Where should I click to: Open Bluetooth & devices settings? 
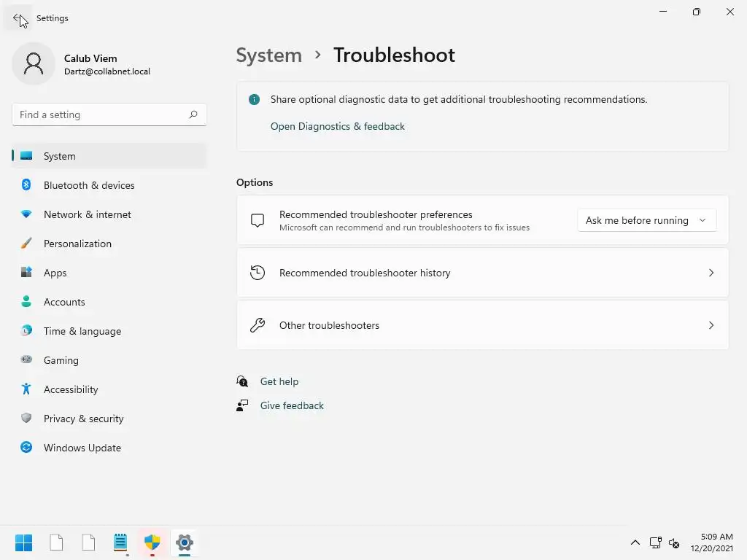[x=109, y=184]
